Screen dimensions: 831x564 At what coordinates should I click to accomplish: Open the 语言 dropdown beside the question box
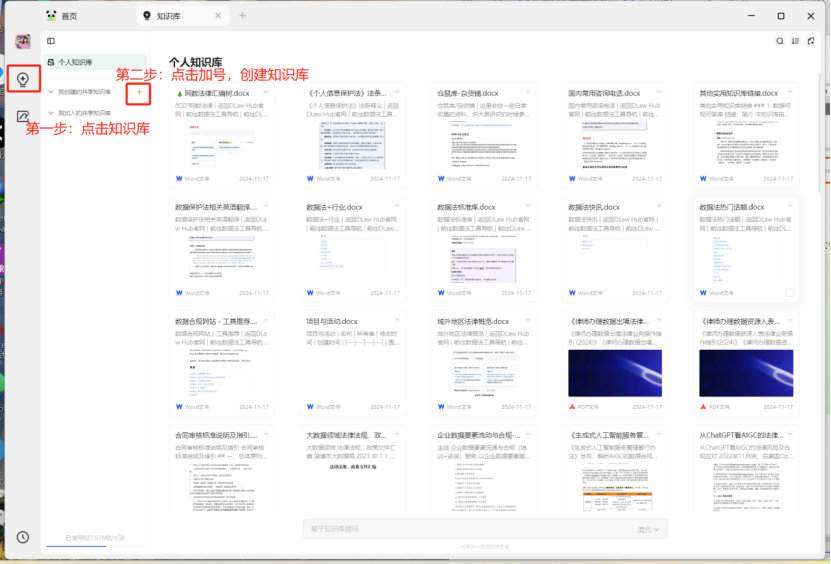tap(648, 529)
